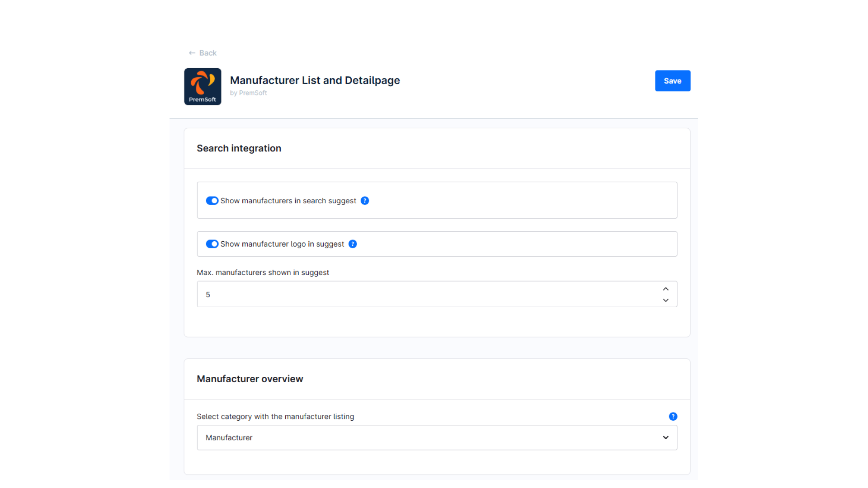Open the manufacturer listing category dropdown
The width and height of the screenshot is (868, 488).
pyautogui.click(x=437, y=437)
